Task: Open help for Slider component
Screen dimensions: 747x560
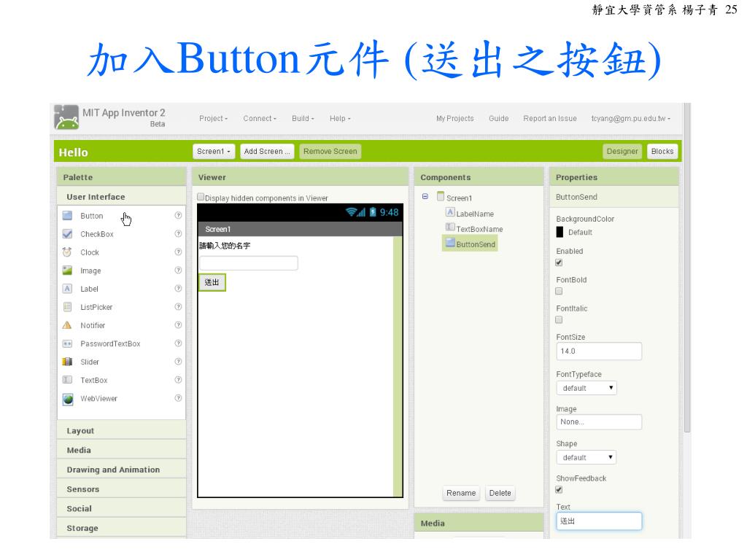Action: coord(178,362)
